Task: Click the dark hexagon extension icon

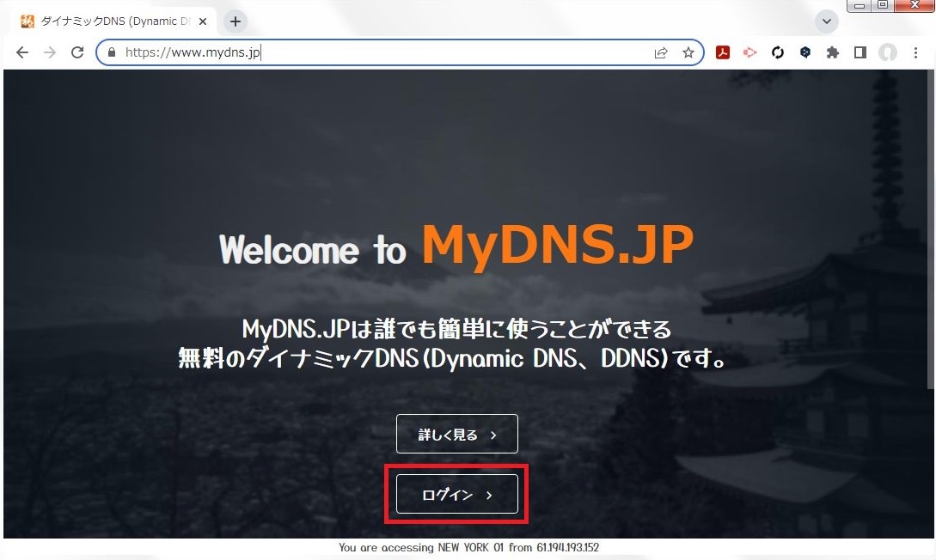Action: 805,52
